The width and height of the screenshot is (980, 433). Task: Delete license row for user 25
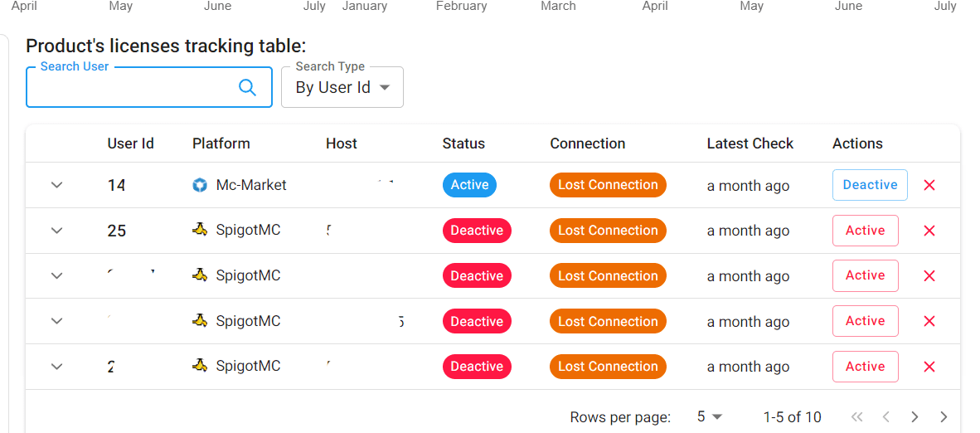[x=929, y=231]
